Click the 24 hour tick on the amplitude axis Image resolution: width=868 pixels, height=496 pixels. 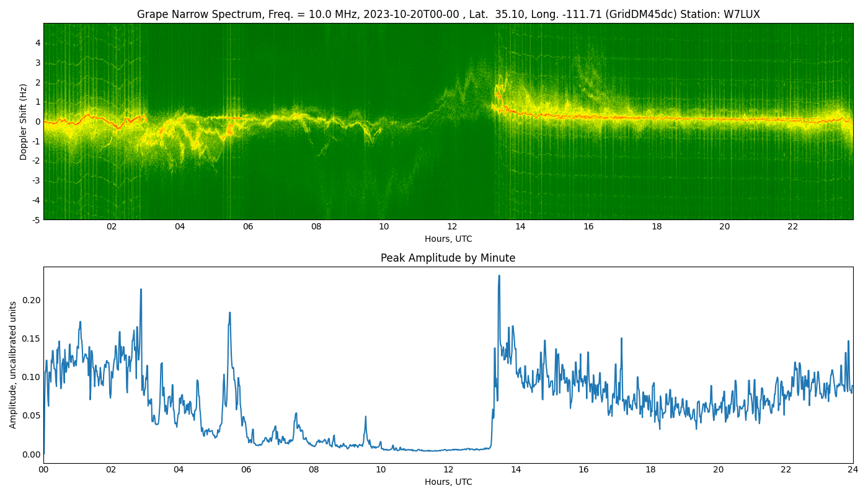click(x=853, y=469)
